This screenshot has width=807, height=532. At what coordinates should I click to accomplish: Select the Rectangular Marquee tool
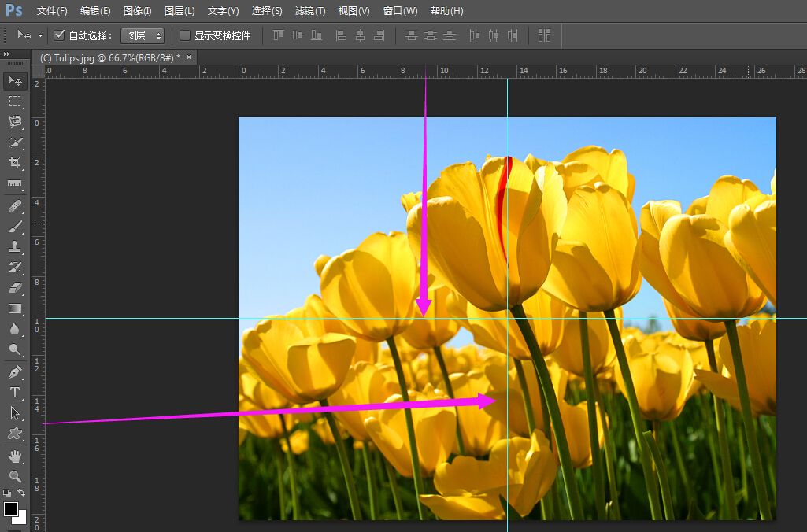click(15, 102)
